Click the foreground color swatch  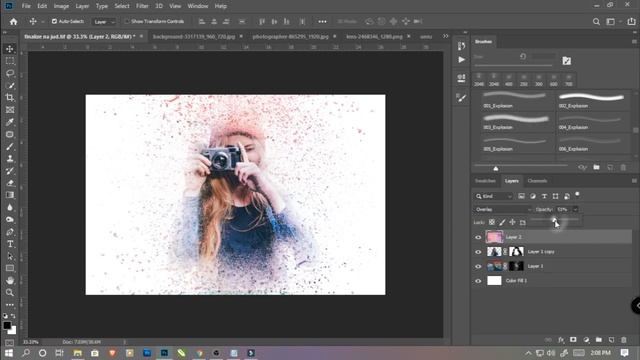[x=7, y=325]
